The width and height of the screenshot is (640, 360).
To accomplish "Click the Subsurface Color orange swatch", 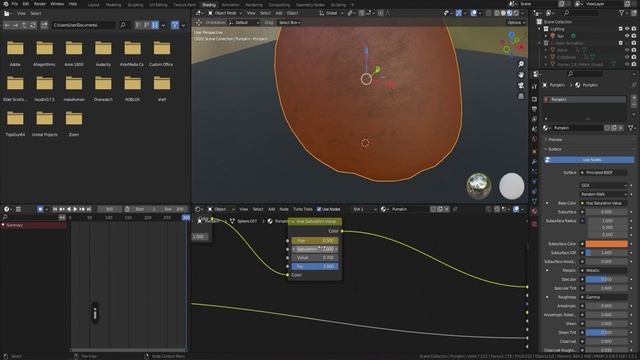I will [607, 244].
